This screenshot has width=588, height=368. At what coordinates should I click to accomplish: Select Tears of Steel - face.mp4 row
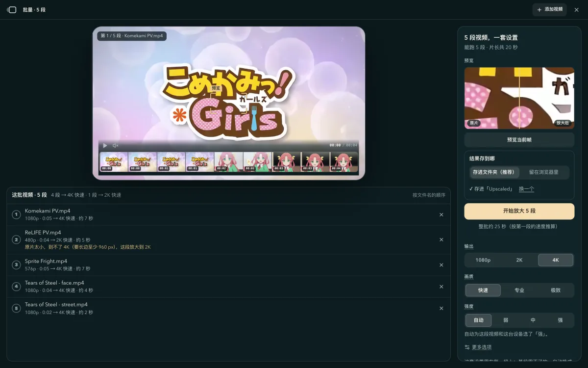(x=228, y=287)
